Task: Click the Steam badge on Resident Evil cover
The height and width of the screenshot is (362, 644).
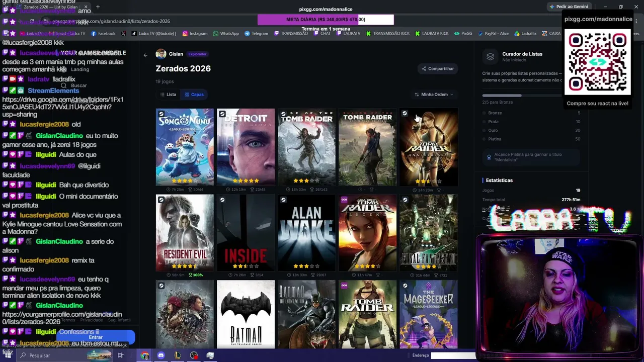Action: (161, 200)
